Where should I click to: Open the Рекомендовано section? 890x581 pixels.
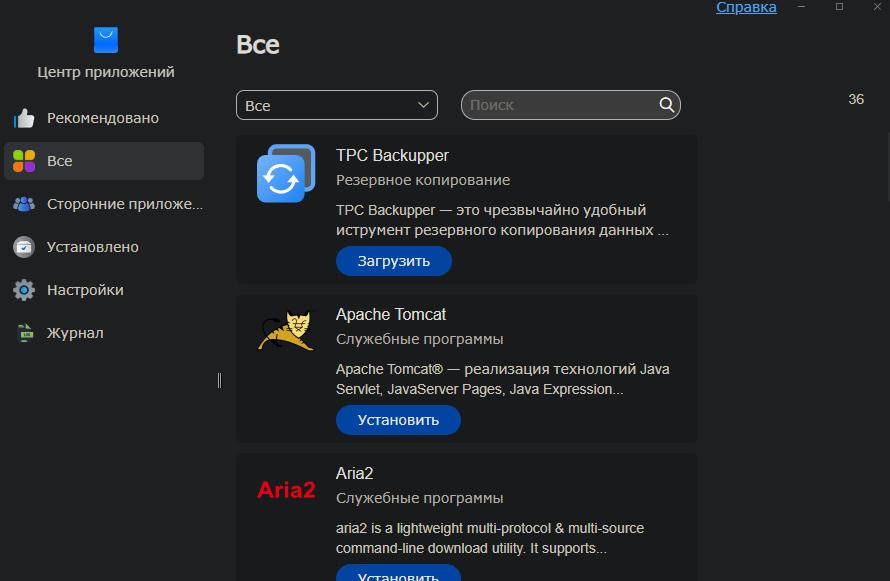pos(104,118)
